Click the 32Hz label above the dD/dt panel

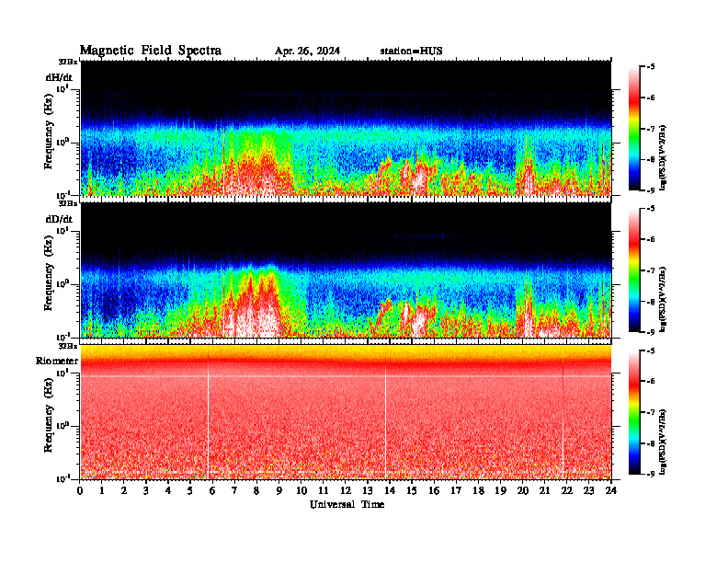click(68, 203)
